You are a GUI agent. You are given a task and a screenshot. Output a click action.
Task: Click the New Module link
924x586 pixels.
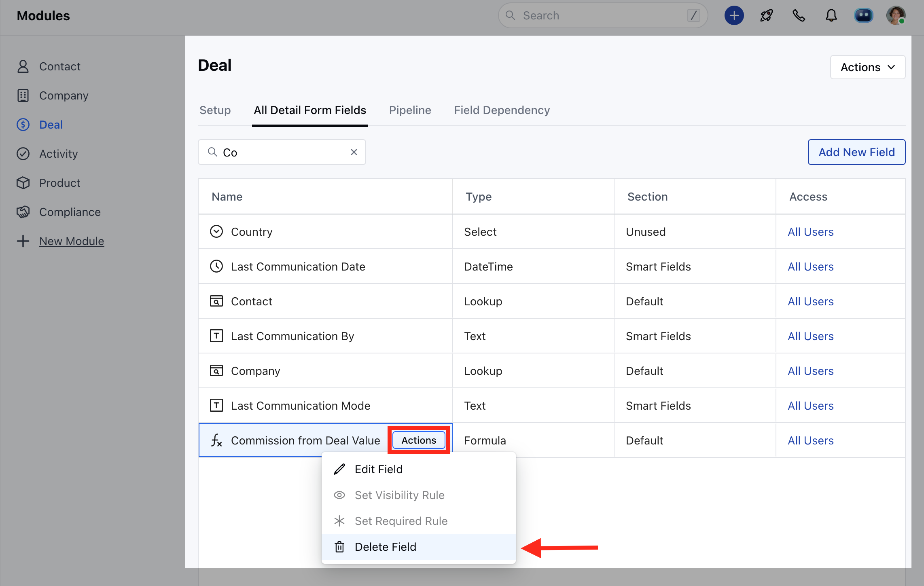72,241
